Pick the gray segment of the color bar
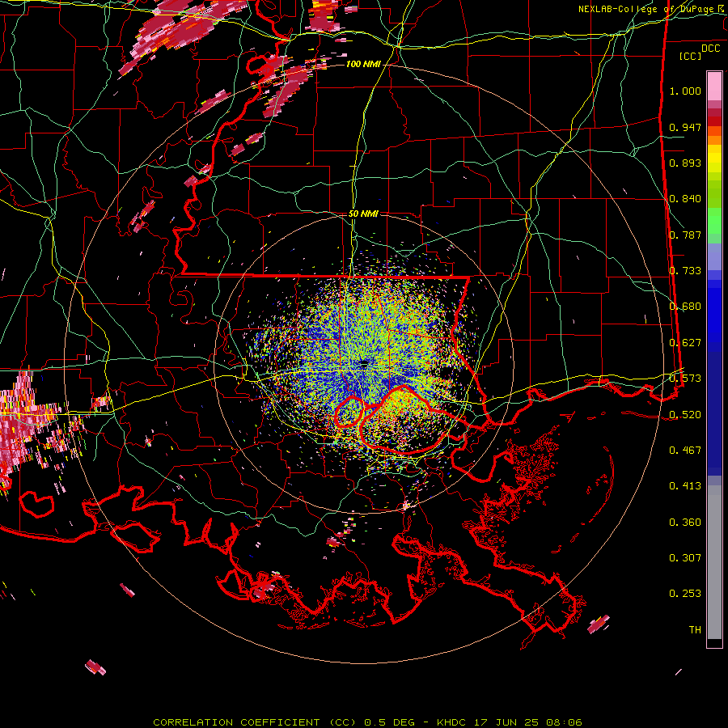This screenshot has width=728, height=728. [x=714, y=562]
